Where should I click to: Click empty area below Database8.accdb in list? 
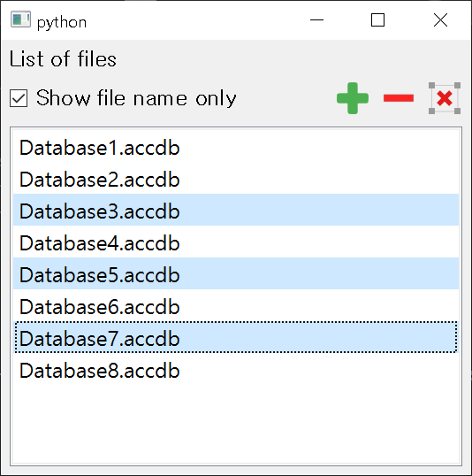(x=236, y=425)
